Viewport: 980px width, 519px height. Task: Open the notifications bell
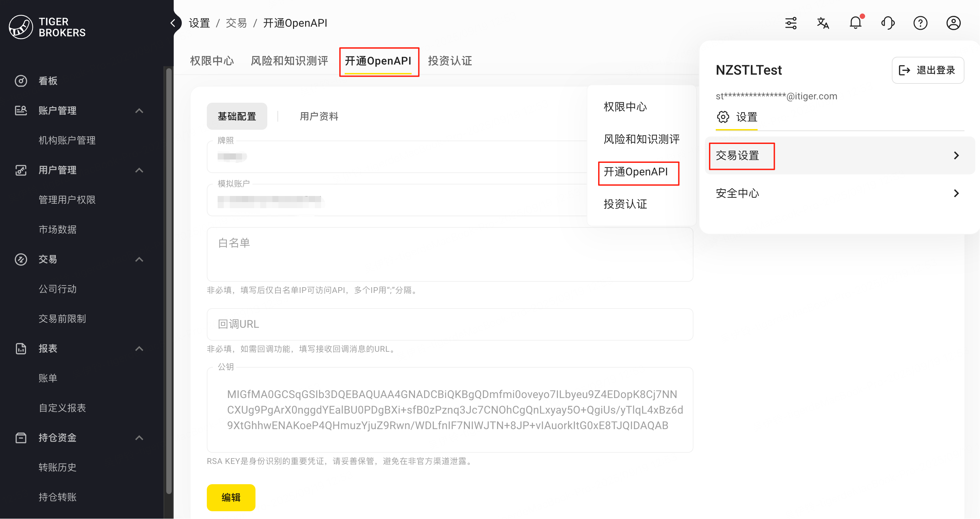pyautogui.click(x=856, y=23)
